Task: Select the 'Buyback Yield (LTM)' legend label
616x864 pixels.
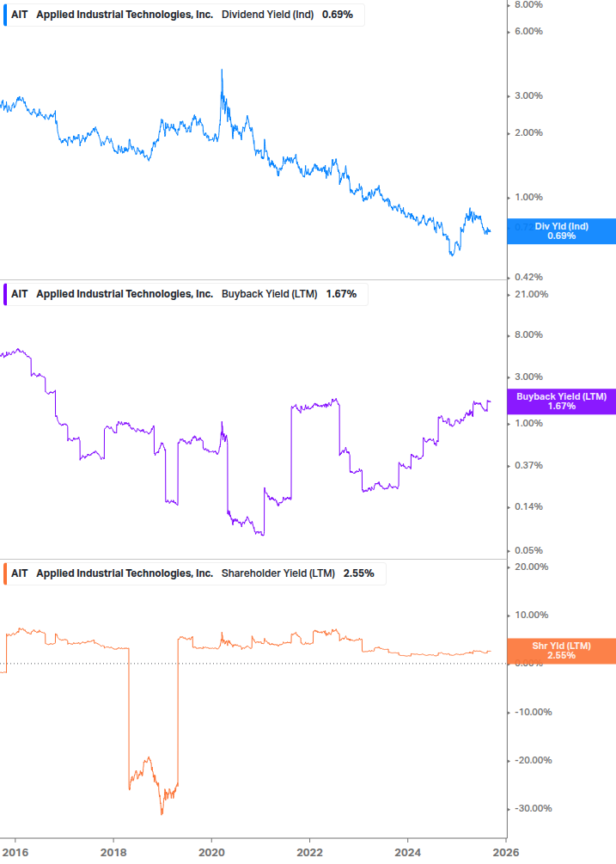Action: click(x=269, y=294)
